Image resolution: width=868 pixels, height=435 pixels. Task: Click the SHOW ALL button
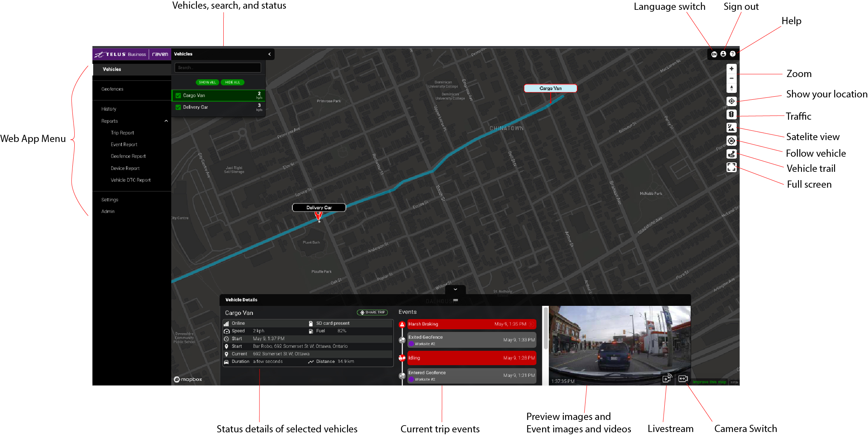click(x=207, y=82)
